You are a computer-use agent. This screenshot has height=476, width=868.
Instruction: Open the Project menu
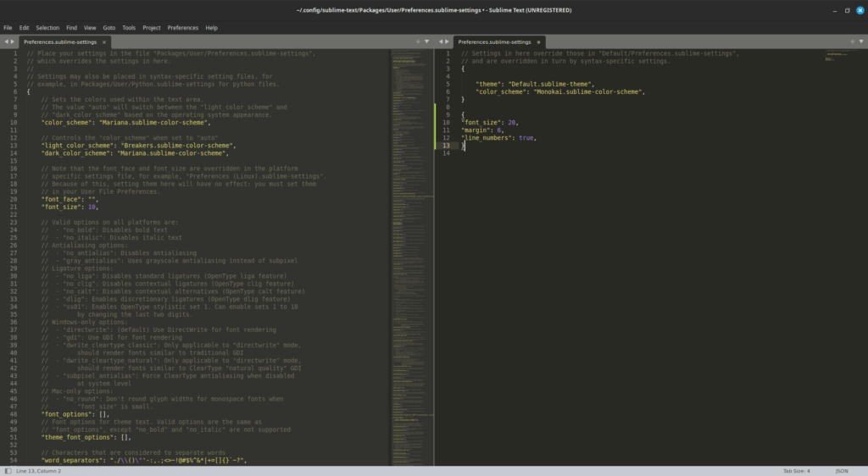click(x=151, y=28)
